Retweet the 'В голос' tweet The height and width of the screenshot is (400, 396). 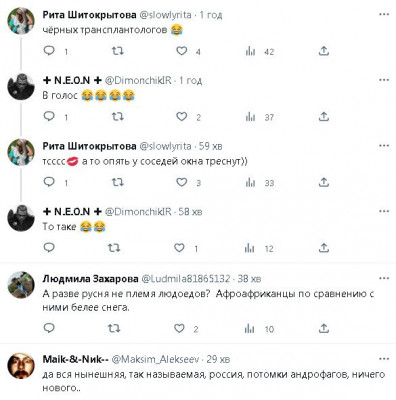pos(117,116)
